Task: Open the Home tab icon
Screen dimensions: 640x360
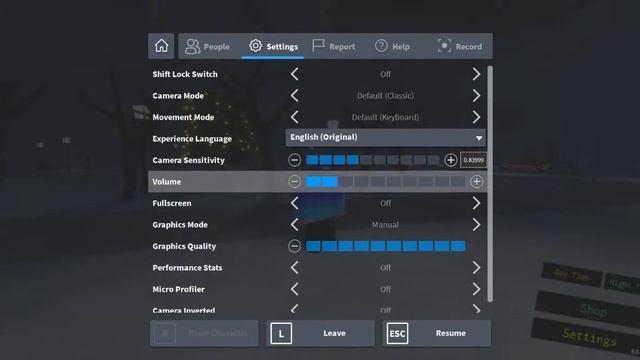Action: 161,46
